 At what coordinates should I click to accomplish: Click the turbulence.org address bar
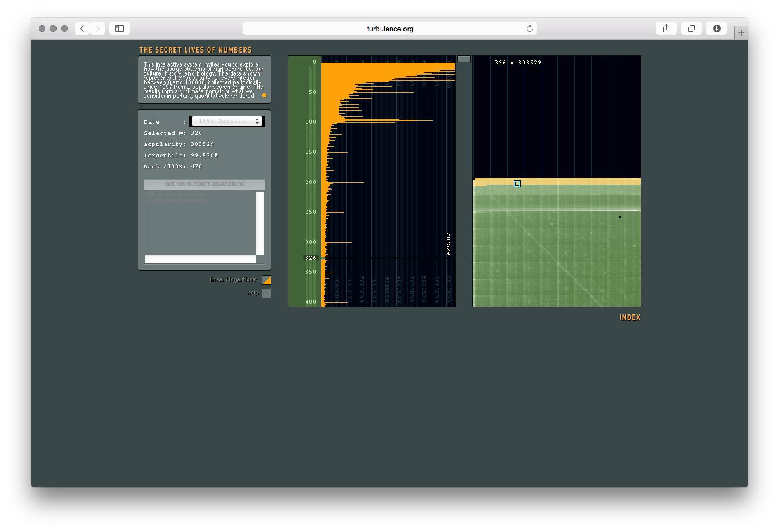click(x=389, y=29)
